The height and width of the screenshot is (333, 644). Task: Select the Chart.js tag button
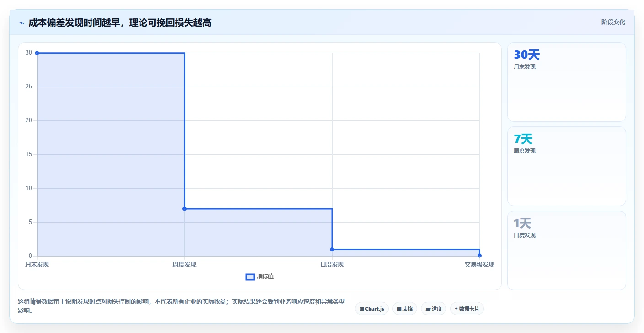tap(372, 309)
